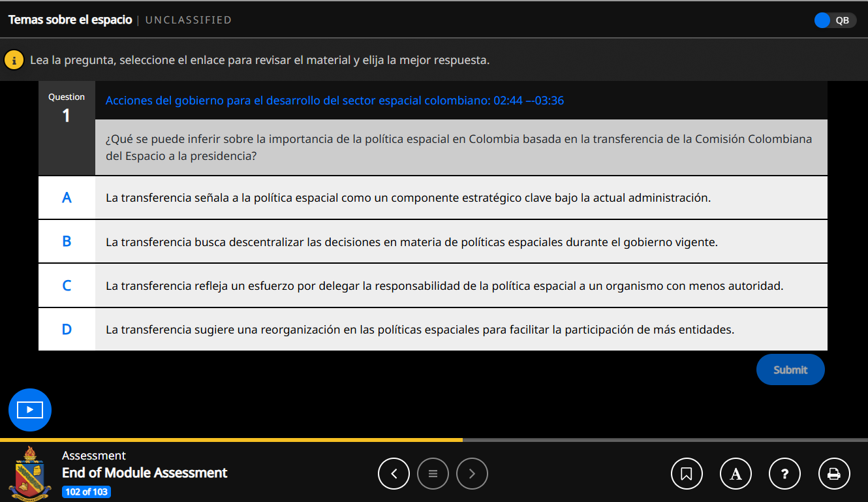This screenshot has width=868, height=502.
Task: Choose answer B about decentralizing decisions
Action: click(433, 242)
